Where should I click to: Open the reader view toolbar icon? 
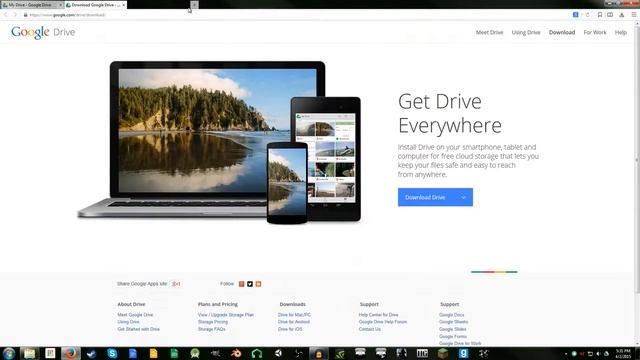click(x=610, y=15)
